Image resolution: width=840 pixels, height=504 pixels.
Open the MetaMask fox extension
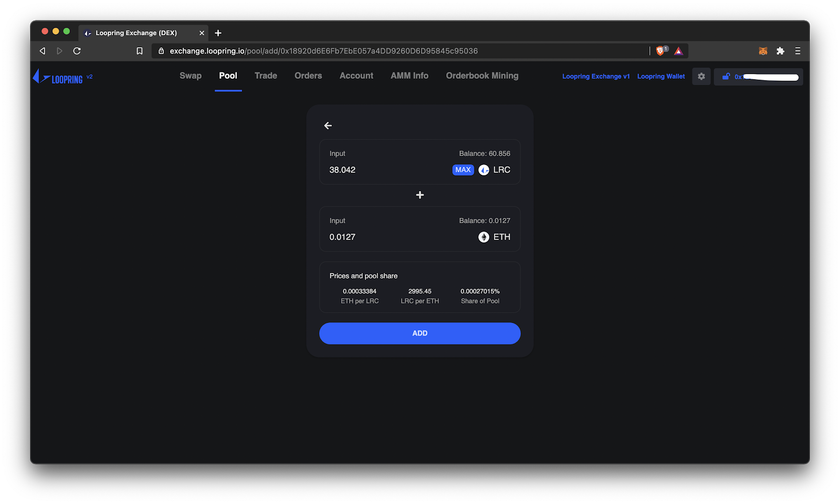pyautogui.click(x=763, y=51)
